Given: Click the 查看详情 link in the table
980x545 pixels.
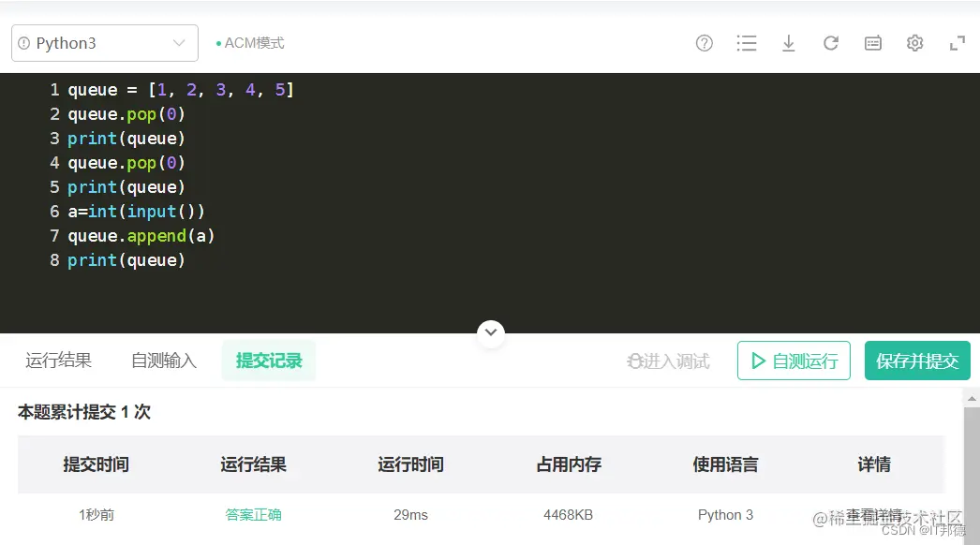Looking at the screenshot, I should (875, 514).
